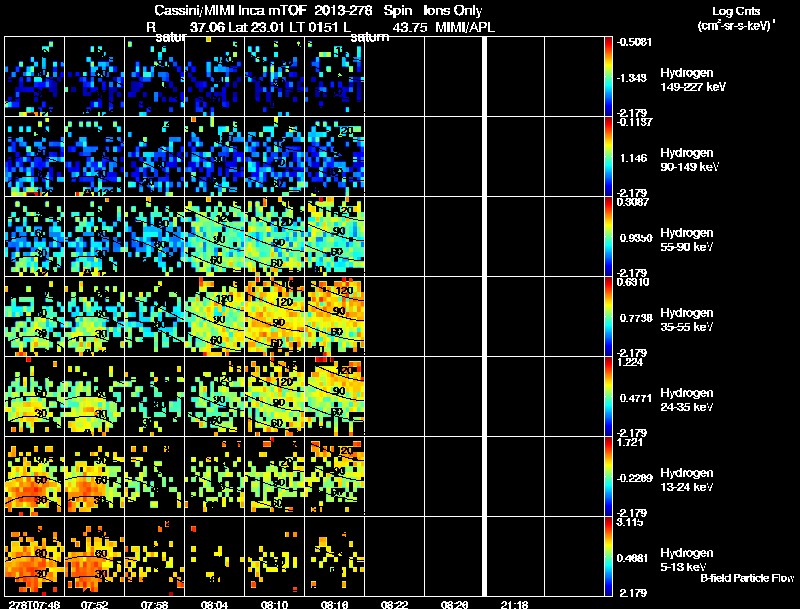
Task: Click the colorbar value '0.4881'
Action: pos(636,559)
